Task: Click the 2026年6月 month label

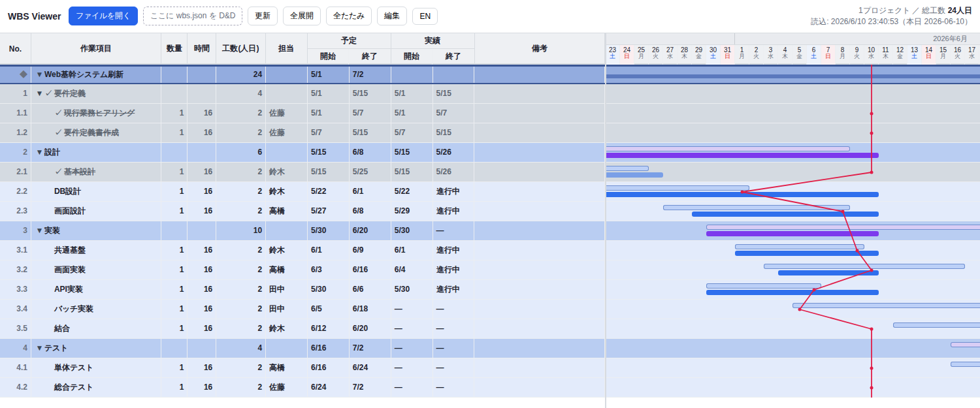Action: (950, 39)
